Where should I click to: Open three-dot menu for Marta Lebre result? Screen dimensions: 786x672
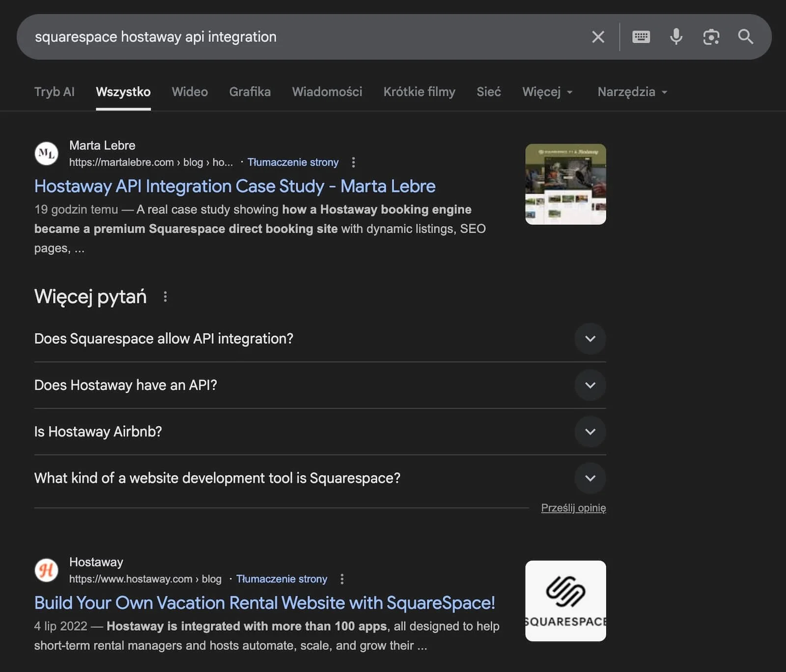click(353, 162)
